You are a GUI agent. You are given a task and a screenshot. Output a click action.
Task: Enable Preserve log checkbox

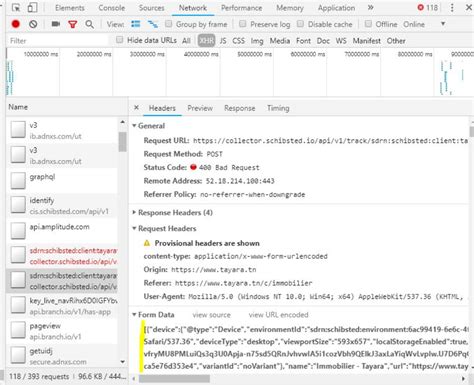[243, 24]
